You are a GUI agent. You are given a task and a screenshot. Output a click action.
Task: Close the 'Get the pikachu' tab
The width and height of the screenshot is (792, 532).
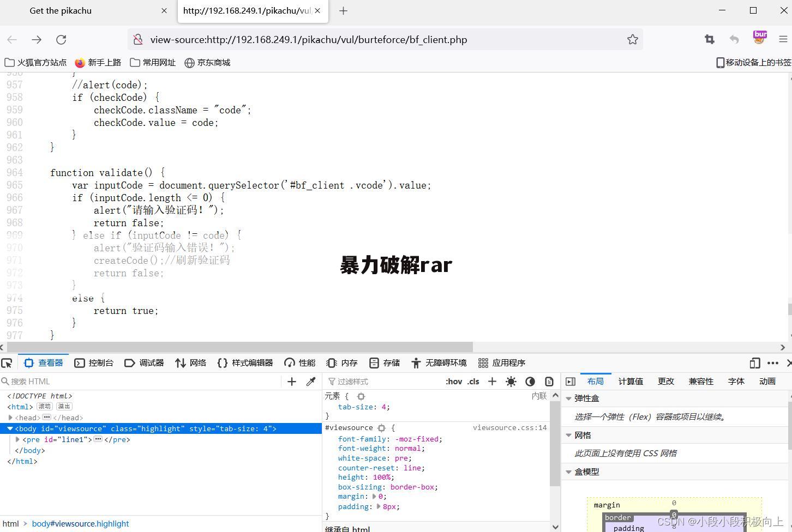(x=164, y=11)
